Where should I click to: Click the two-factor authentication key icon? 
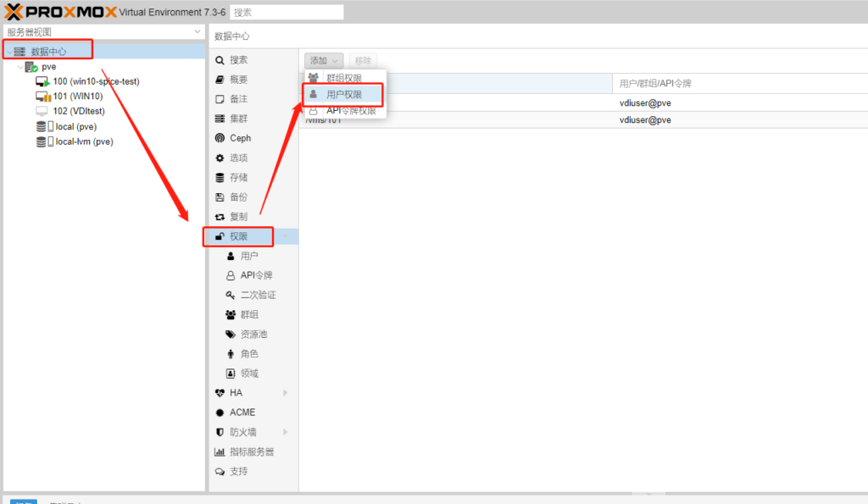(x=230, y=296)
